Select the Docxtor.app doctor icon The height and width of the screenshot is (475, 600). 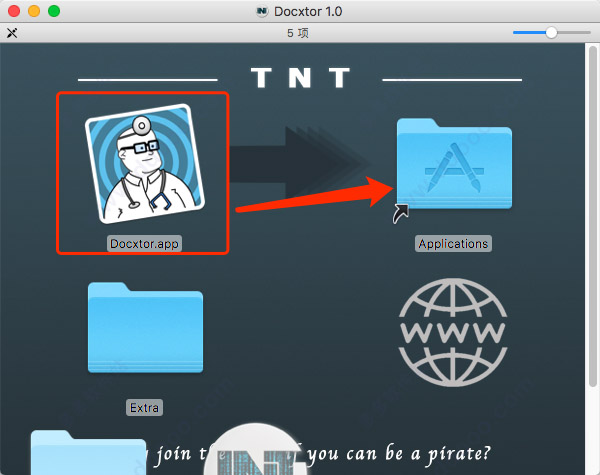[145, 163]
